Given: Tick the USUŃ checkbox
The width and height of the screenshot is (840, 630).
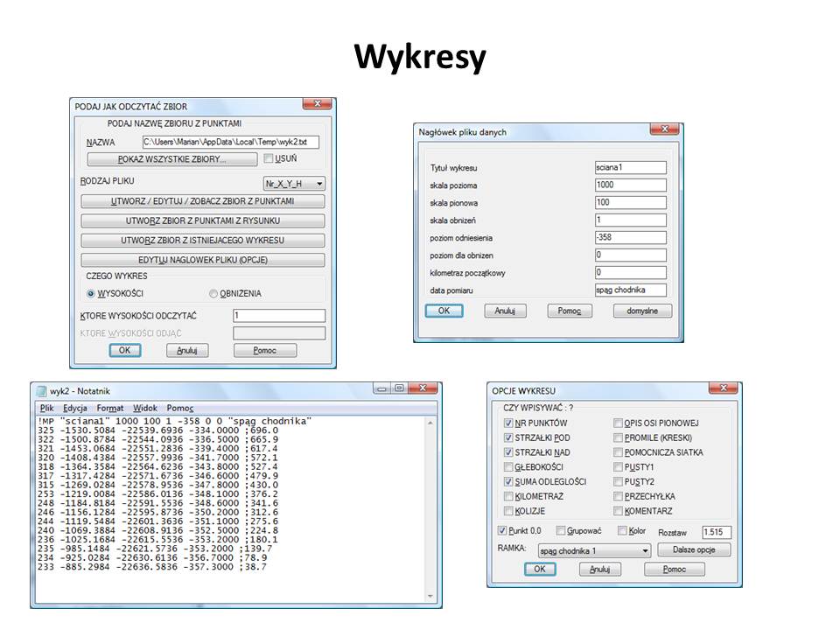Looking at the screenshot, I should tap(269, 158).
